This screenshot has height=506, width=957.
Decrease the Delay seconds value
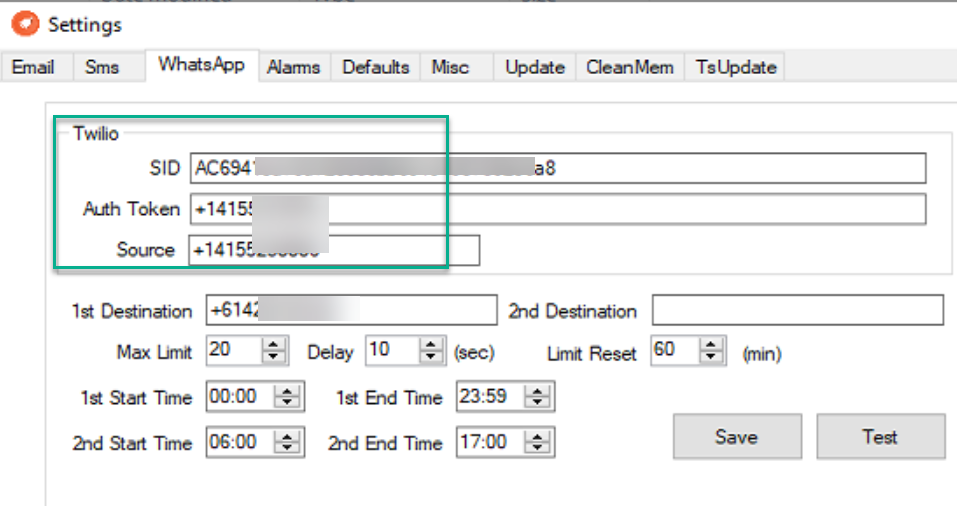(432, 358)
